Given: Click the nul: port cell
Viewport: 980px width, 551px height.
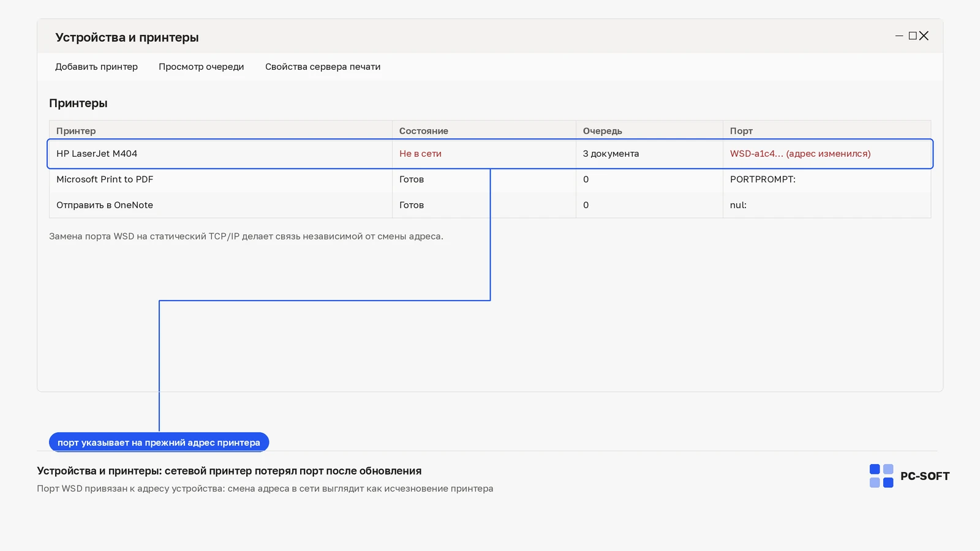Looking at the screenshot, I should point(738,205).
